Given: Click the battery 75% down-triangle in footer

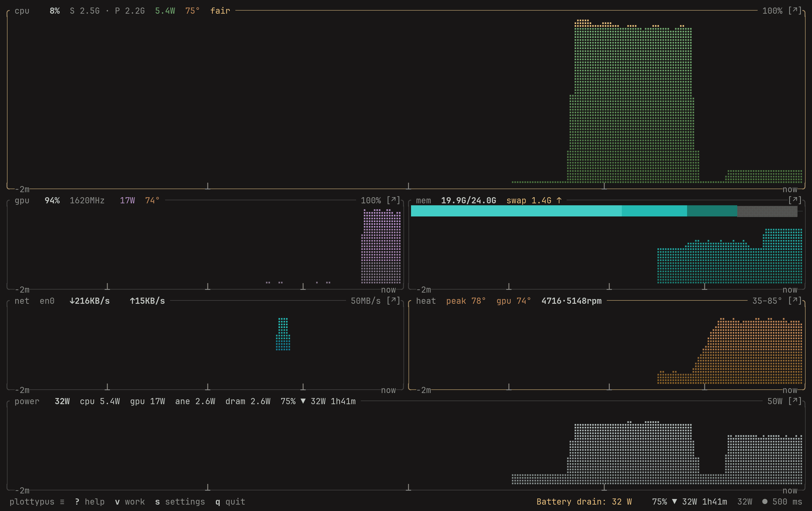Looking at the screenshot, I should 675,502.
